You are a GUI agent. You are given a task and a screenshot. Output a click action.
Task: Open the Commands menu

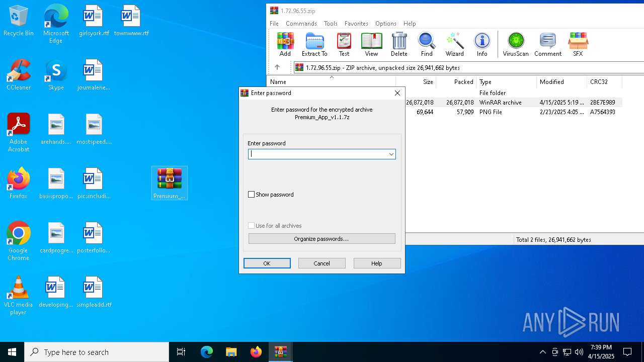coord(301,24)
